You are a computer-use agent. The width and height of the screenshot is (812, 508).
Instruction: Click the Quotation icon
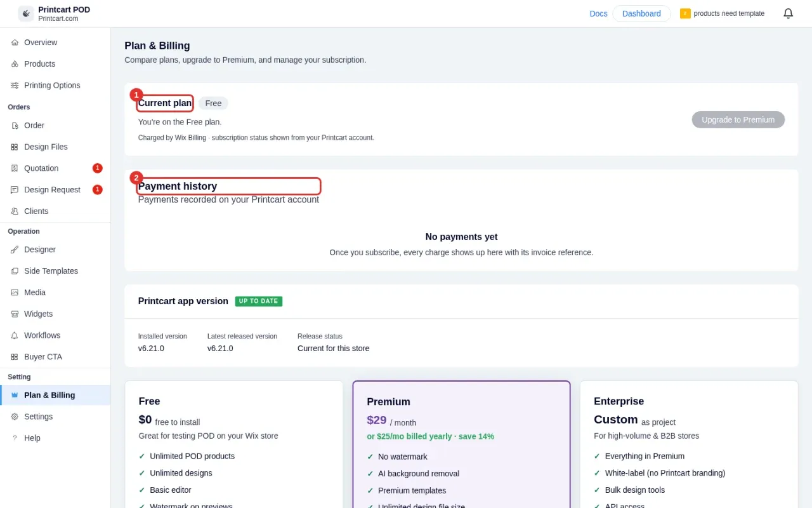tap(15, 168)
